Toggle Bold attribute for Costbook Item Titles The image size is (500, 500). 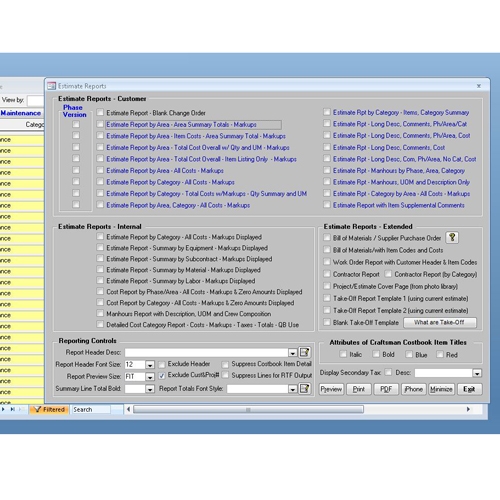click(x=376, y=354)
